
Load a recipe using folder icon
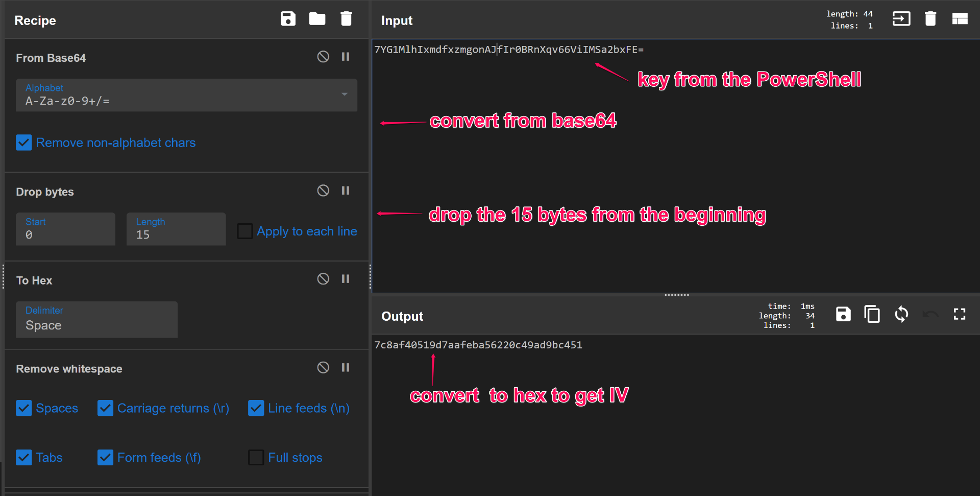pyautogui.click(x=317, y=19)
